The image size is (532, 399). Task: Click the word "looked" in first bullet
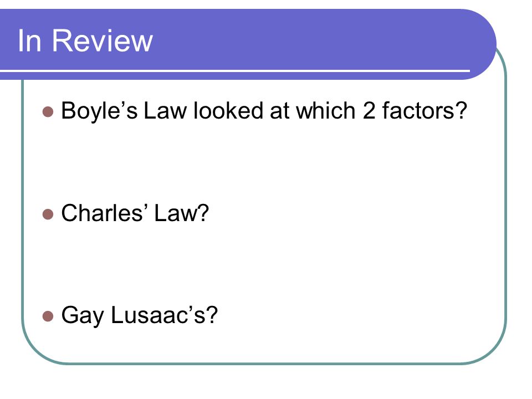pos(228,111)
